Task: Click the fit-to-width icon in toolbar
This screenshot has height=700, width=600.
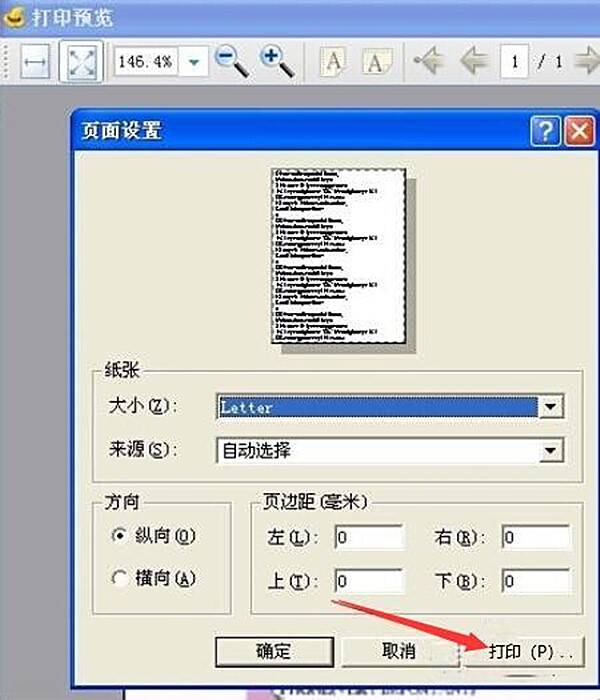Action: coord(35,62)
